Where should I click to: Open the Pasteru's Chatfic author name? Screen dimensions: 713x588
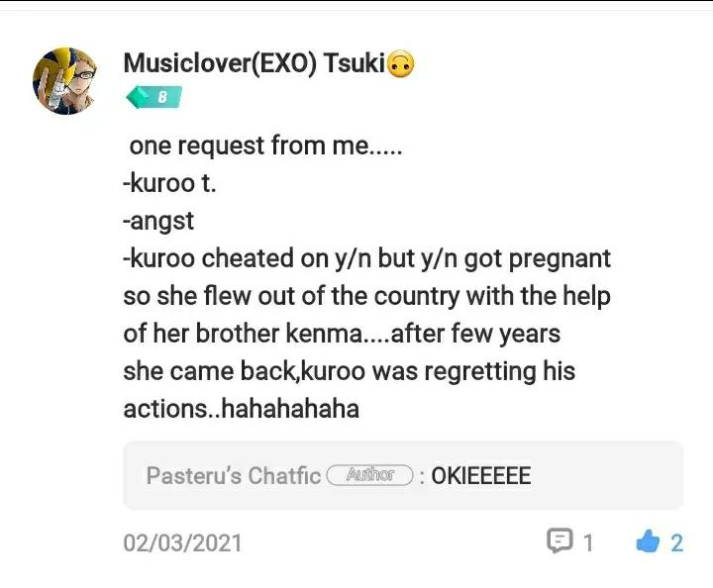tap(233, 476)
